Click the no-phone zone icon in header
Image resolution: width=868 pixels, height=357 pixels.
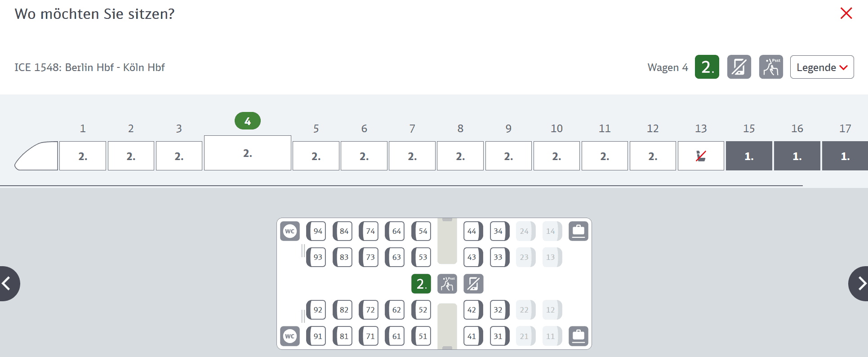(x=739, y=67)
